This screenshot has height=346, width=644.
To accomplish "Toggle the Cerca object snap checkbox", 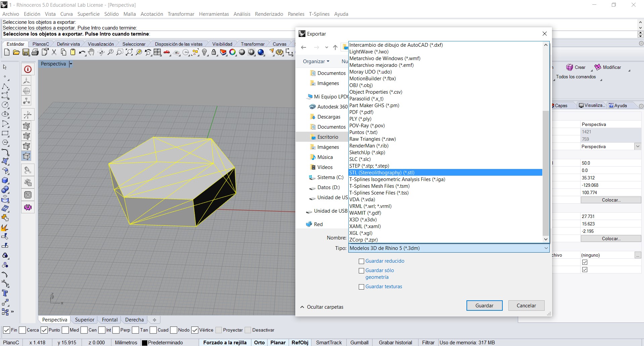I will pyautogui.click(x=22, y=330).
